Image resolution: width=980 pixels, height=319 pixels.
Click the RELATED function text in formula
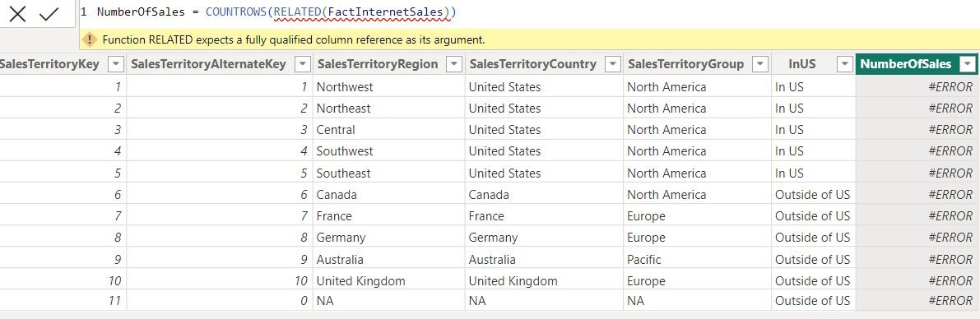click(x=297, y=12)
